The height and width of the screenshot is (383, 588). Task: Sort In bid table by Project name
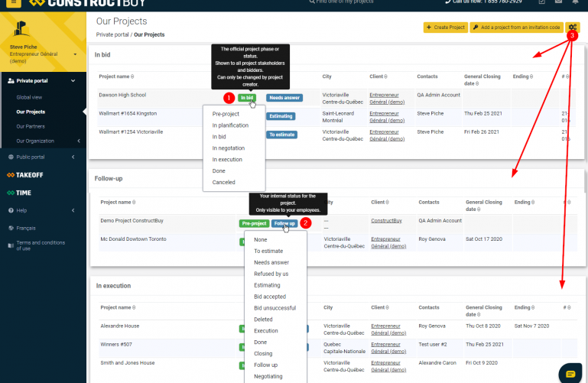coord(116,76)
